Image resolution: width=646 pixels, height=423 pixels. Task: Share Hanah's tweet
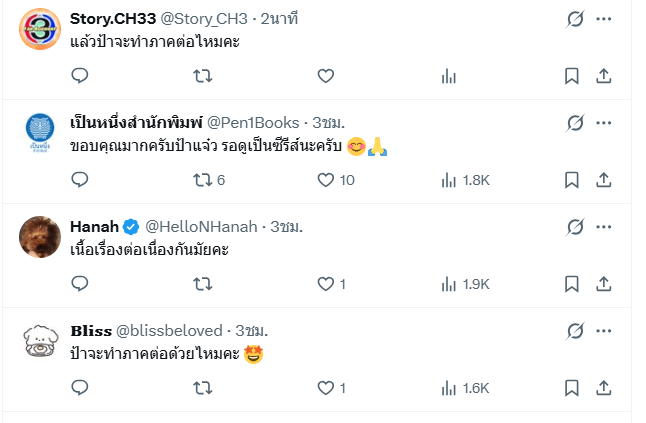click(604, 284)
